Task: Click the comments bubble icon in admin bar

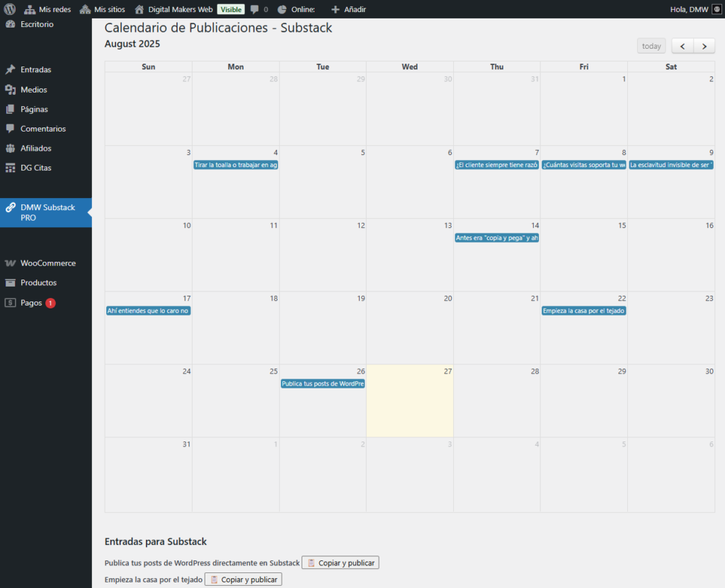Action: coord(255,9)
